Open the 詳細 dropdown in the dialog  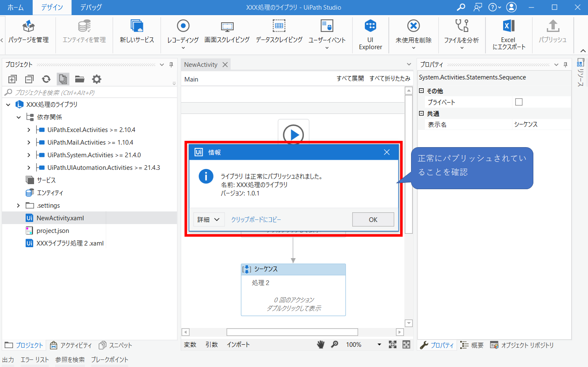(x=209, y=219)
